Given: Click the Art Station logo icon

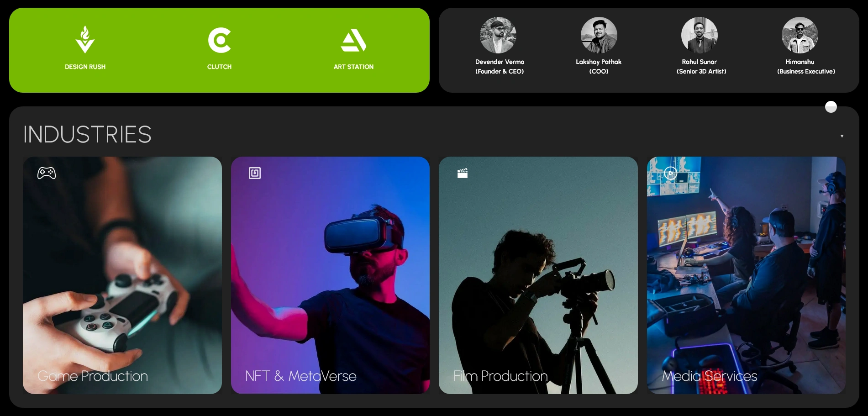Looking at the screenshot, I should (353, 40).
